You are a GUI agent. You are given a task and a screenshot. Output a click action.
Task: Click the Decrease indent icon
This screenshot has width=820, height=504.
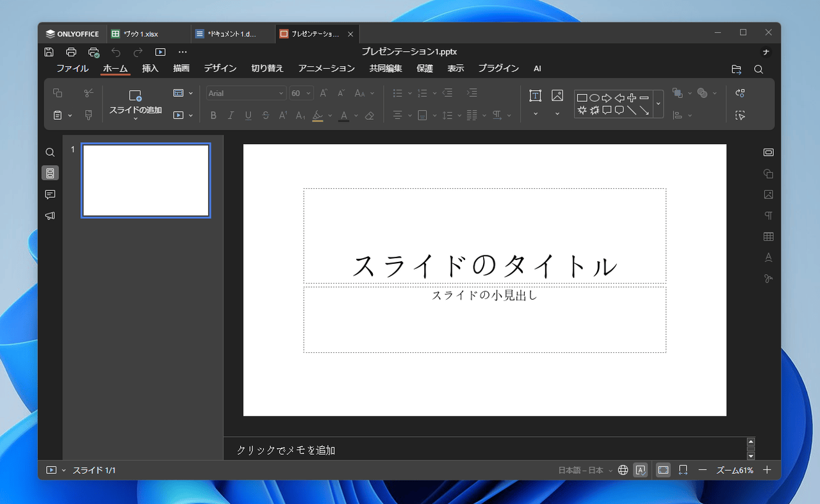point(448,93)
